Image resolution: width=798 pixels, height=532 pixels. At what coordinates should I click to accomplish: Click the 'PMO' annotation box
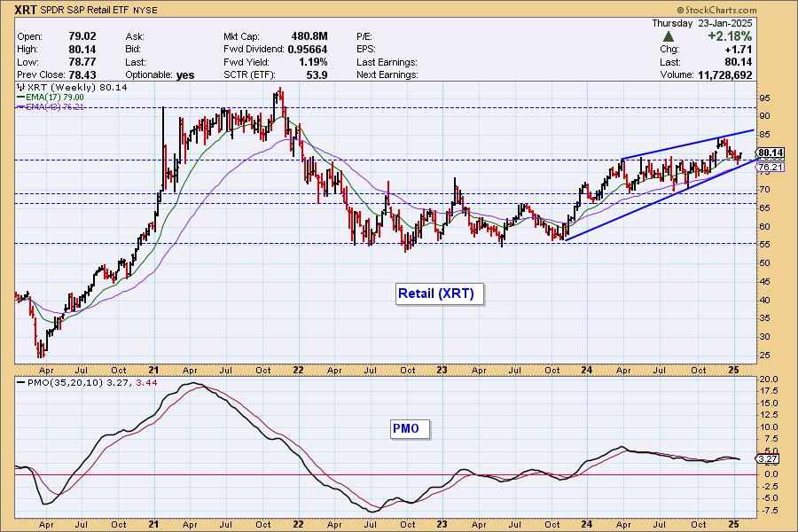click(410, 428)
